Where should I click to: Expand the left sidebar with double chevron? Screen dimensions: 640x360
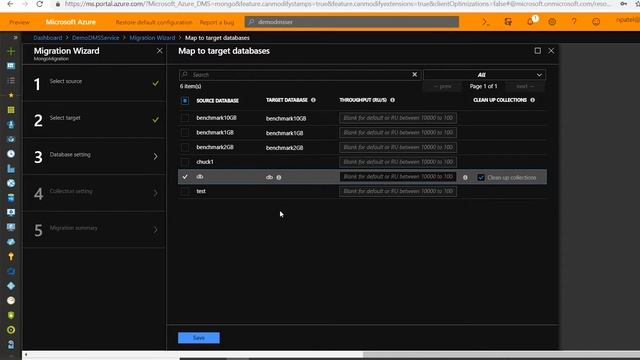pyautogui.click(x=15, y=38)
